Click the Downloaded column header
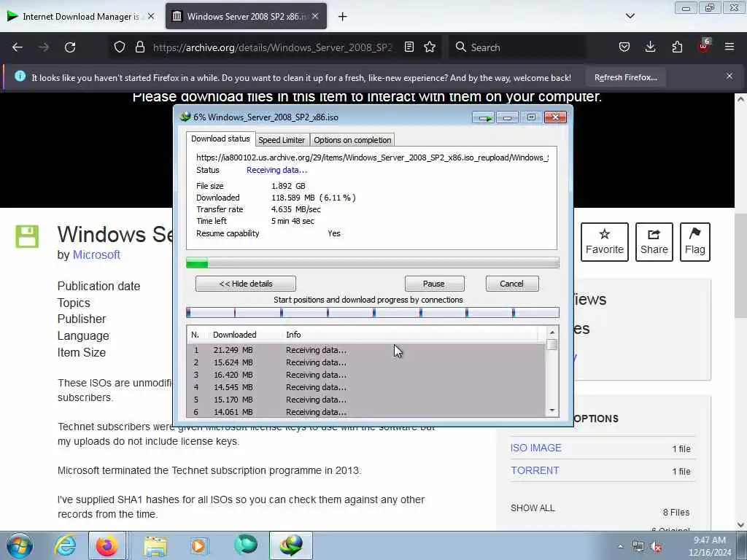Viewport: 747px width, 560px height. (234, 335)
